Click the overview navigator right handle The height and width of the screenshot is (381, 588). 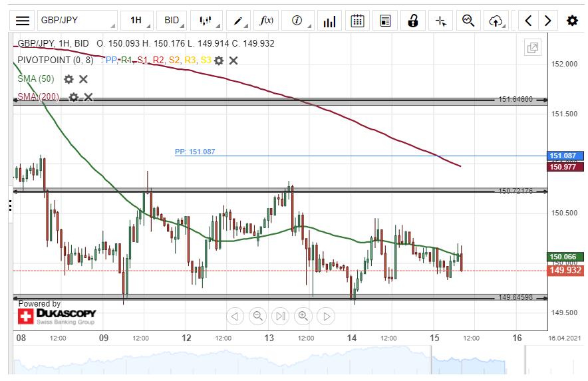point(525,360)
